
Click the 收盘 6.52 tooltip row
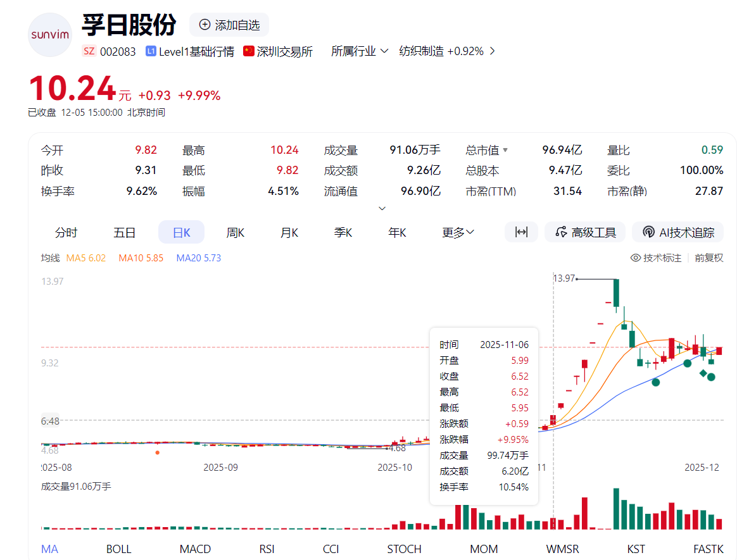point(484,376)
